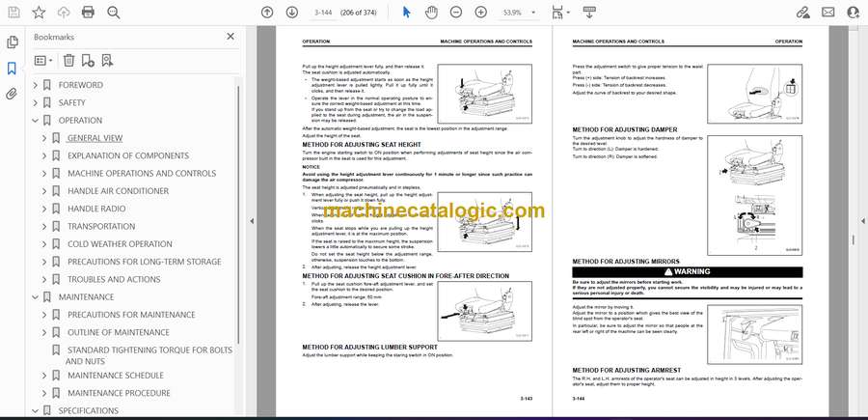Expand the GENERAL VIEW bookmark
868x420 pixels.
click(x=44, y=138)
